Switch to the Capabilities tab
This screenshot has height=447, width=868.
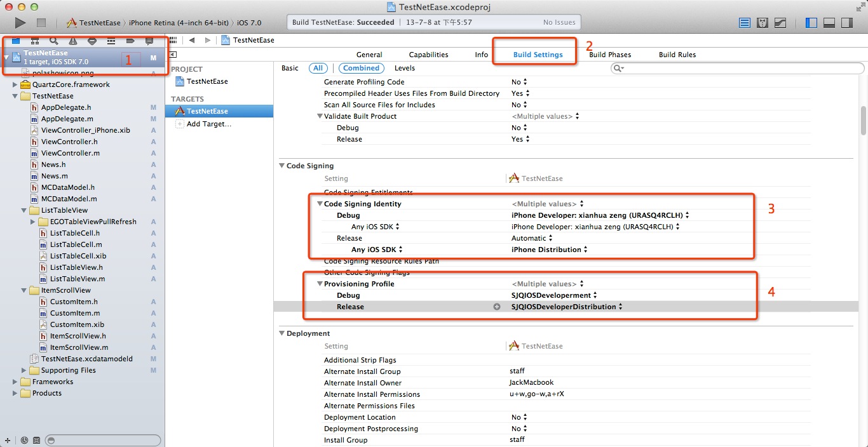pyautogui.click(x=429, y=55)
